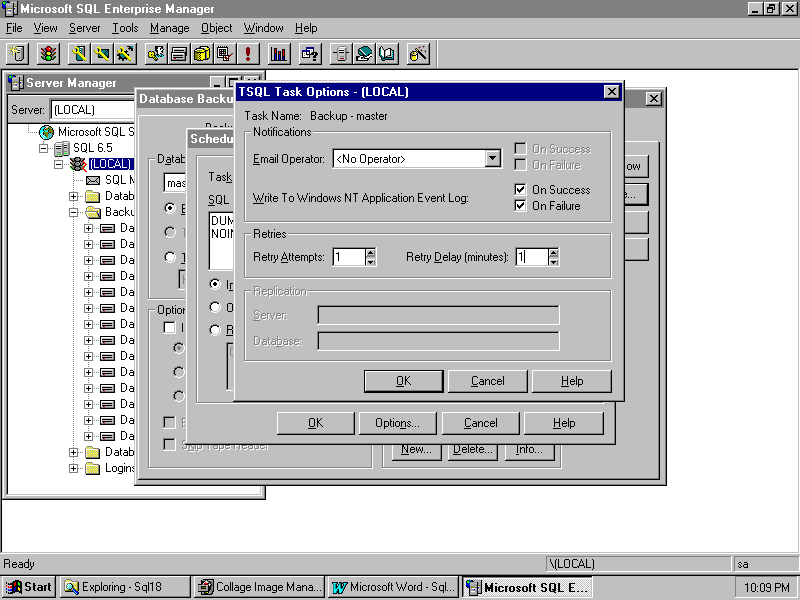The width and height of the screenshot is (800, 600).
Task: Switch to Microsoft Word in the taskbar
Action: (x=391, y=587)
